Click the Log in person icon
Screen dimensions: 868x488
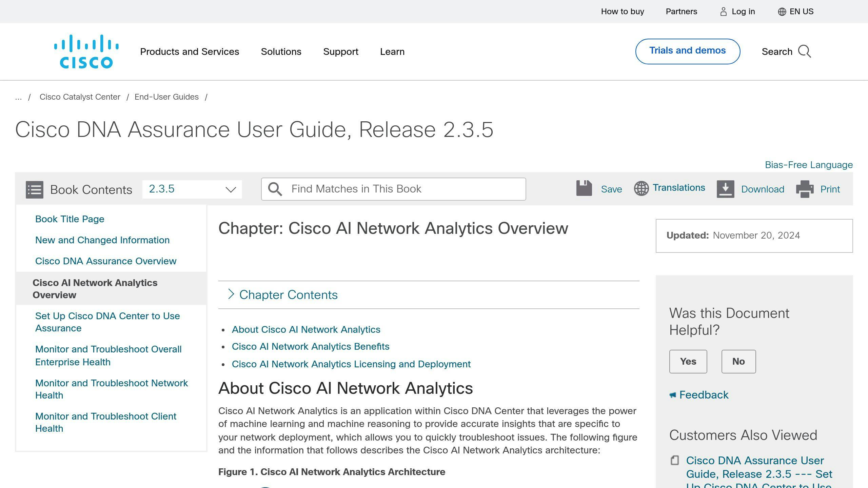coord(723,12)
